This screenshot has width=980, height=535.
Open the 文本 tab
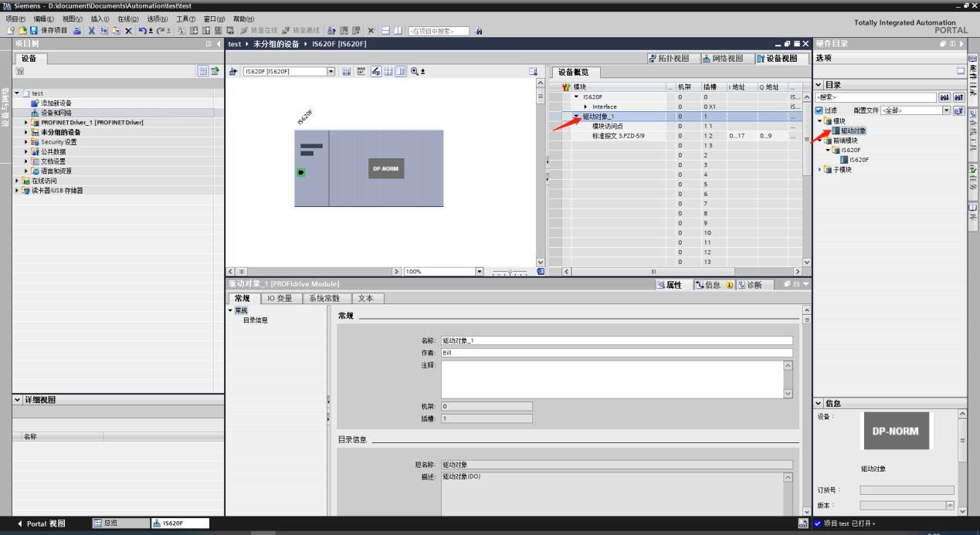(x=368, y=298)
